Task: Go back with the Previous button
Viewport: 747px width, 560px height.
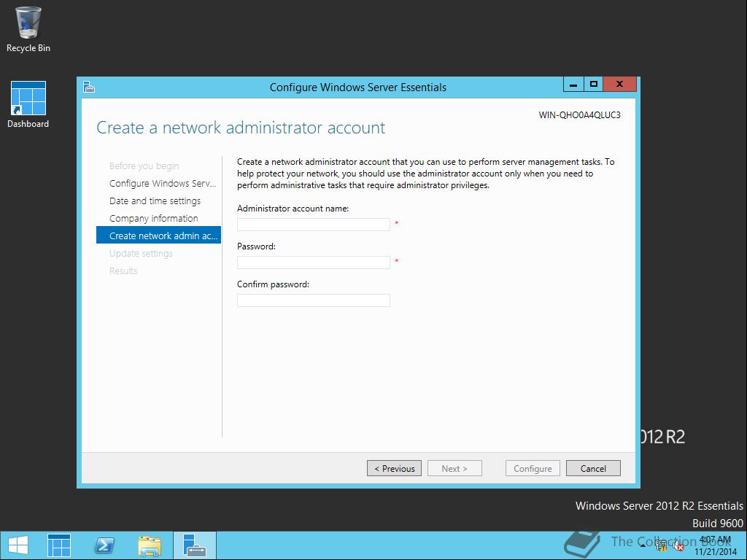Action: coord(394,468)
